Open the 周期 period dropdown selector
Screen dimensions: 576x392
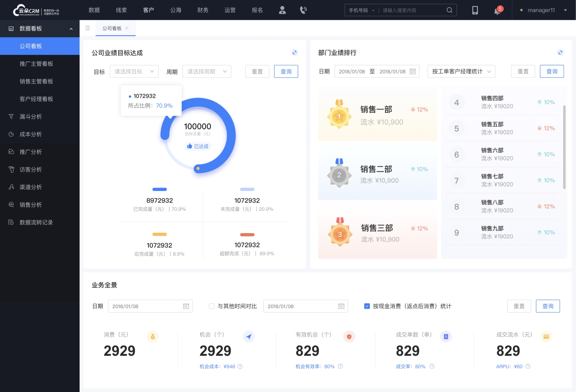point(206,71)
